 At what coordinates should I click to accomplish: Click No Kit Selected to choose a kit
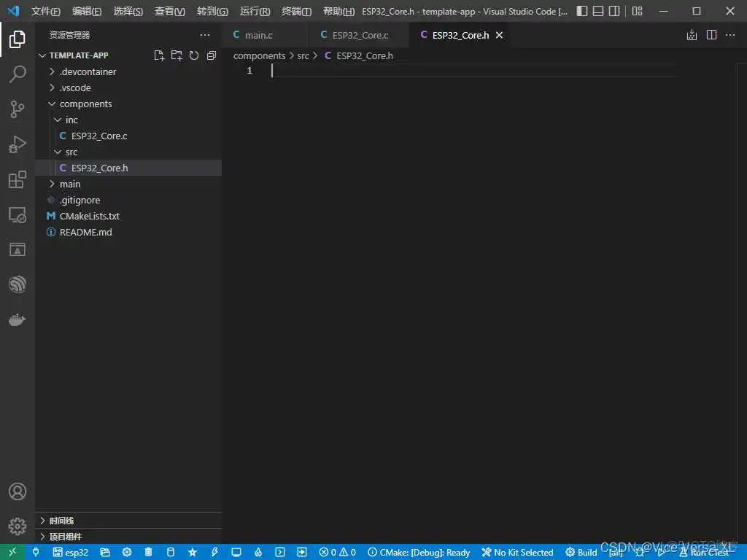click(x=518, y=552)
